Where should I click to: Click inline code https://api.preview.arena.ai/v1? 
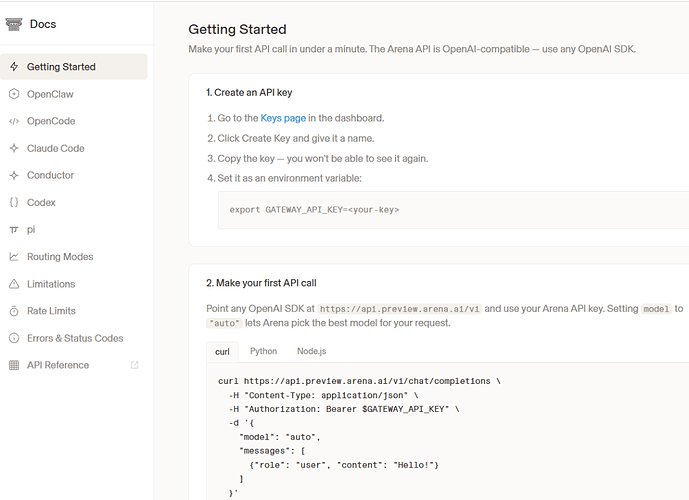399,309
